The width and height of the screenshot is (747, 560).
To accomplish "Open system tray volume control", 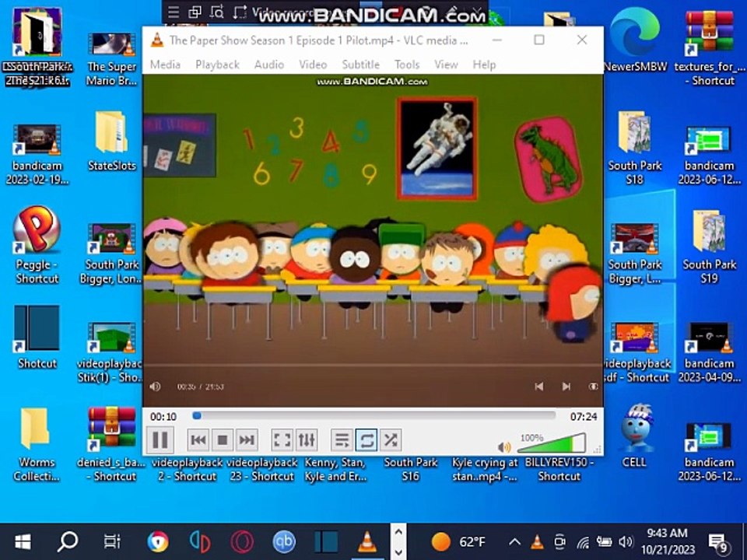I will (x=625, y=541).
